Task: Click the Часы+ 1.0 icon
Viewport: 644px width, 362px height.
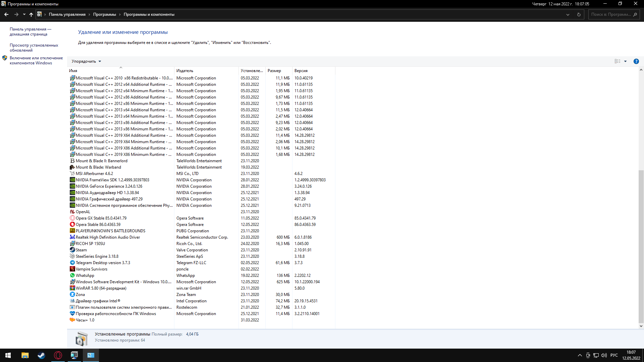Action: click(x=72, y=320)
